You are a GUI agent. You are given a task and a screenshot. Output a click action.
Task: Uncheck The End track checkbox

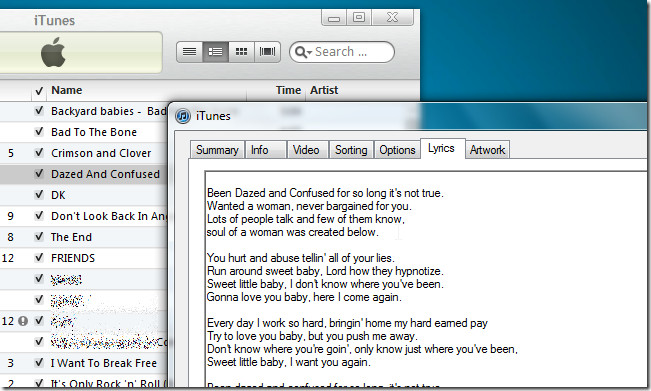[x=39, y=236]
